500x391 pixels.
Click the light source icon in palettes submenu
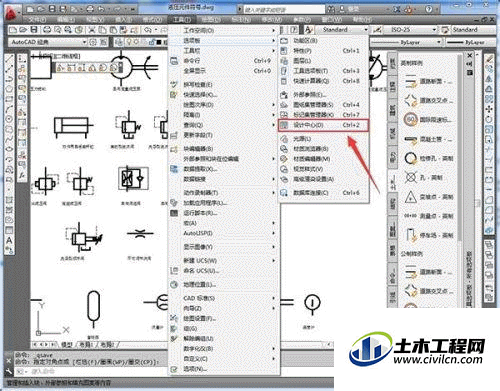click(284, 139)
